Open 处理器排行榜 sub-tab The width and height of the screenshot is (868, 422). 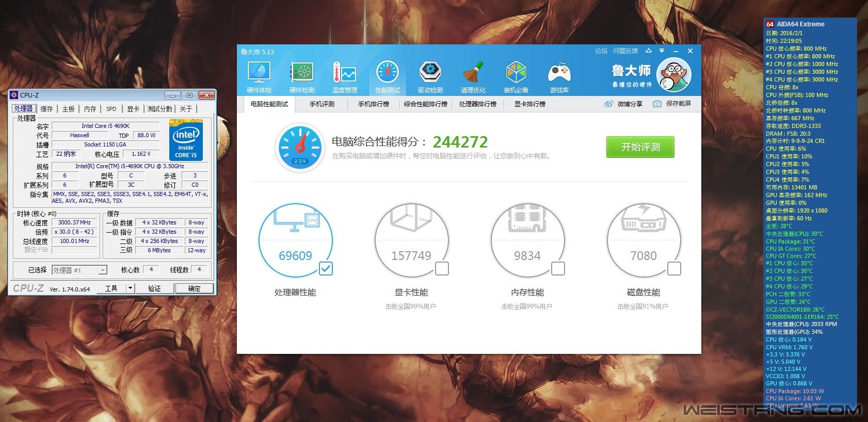tap(478, 104)
